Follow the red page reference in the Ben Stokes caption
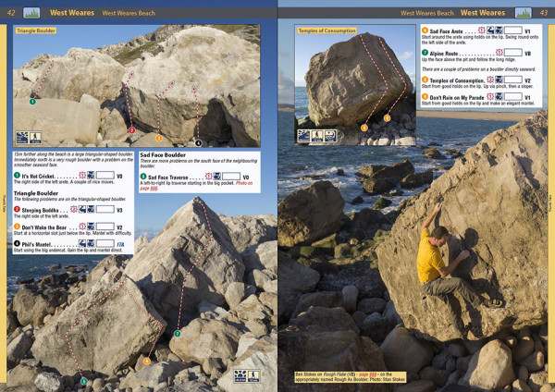This screenshot has height=392, width=555. pyautogui.click(x=366, y=374)
